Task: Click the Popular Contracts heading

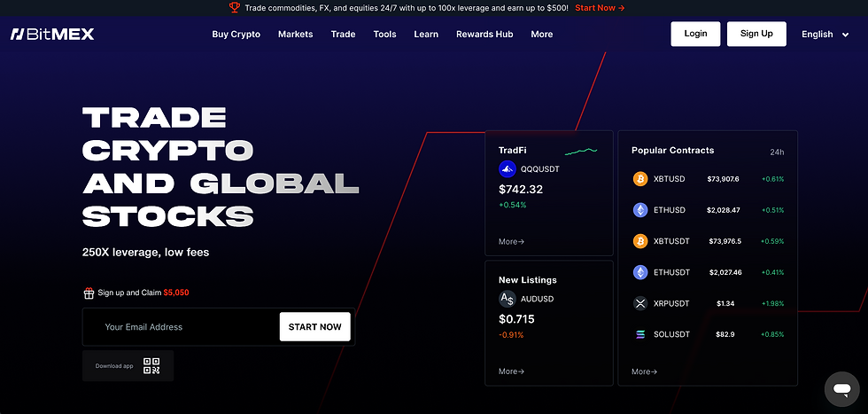Action: click(x=672, y=150)
